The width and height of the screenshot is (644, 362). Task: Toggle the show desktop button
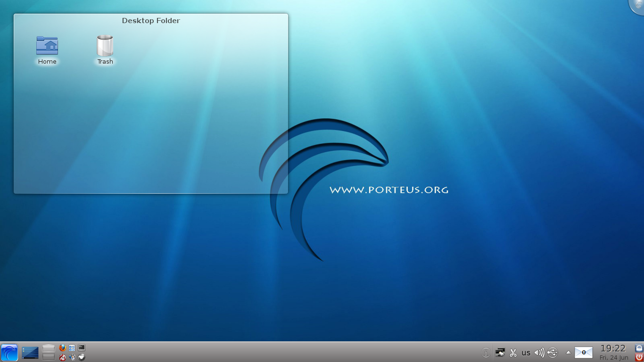pos(30,352)
